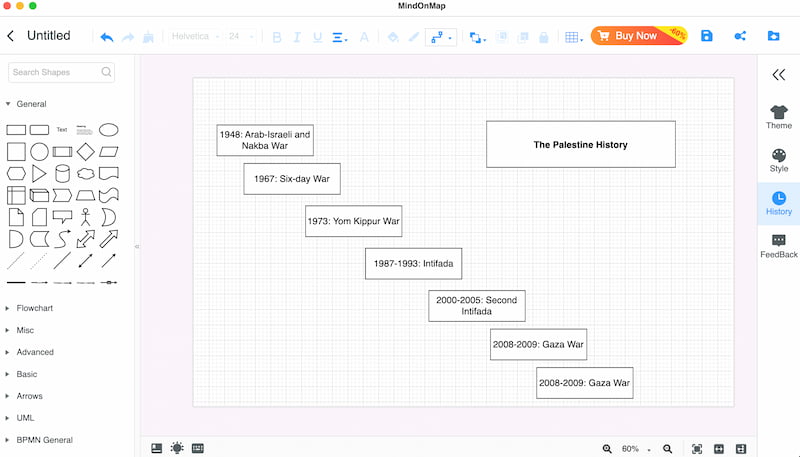The image size is (800, 457).
Task: Pick the circle shape
Action: click(x=39, y=151)
